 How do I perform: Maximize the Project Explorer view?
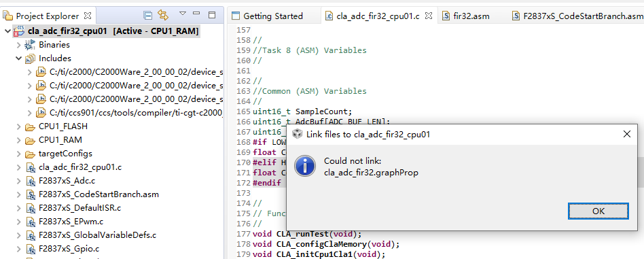[x=212, y=15]
